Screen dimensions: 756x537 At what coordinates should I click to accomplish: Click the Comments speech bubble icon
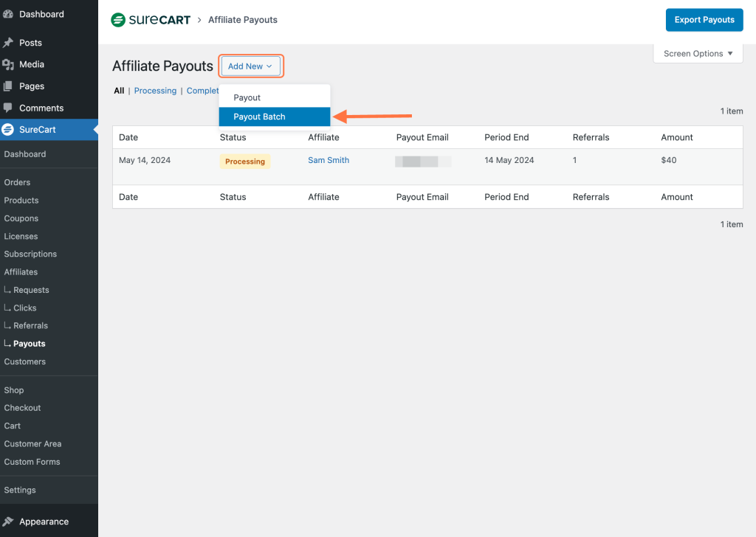point(8,108)
